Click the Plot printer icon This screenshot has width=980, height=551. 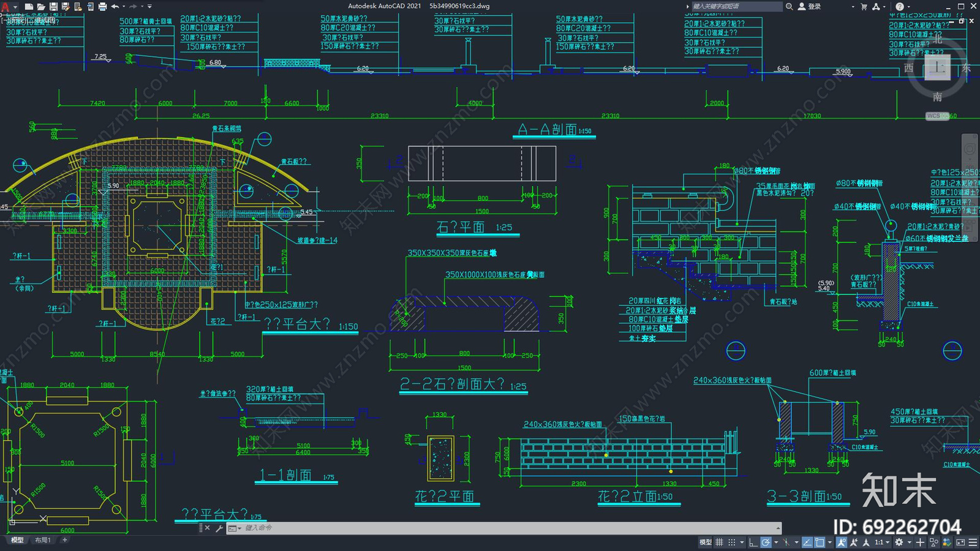(x=102, y=7)
